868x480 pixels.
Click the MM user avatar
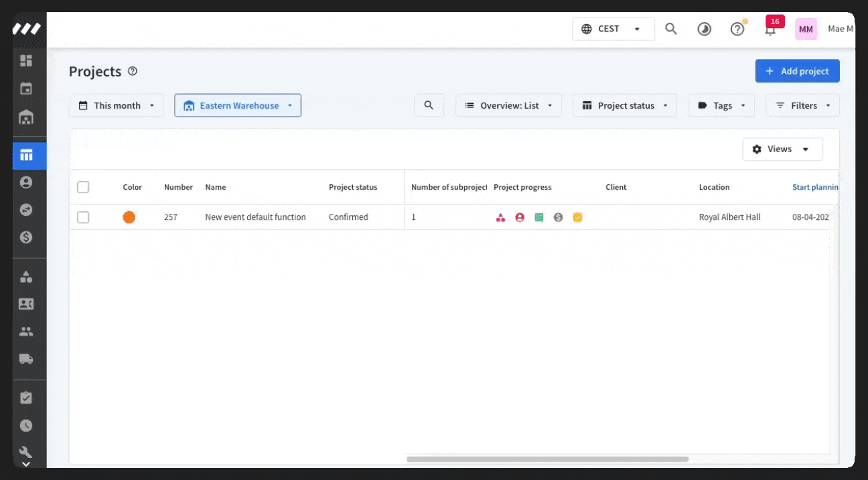[x=806, y=29]
